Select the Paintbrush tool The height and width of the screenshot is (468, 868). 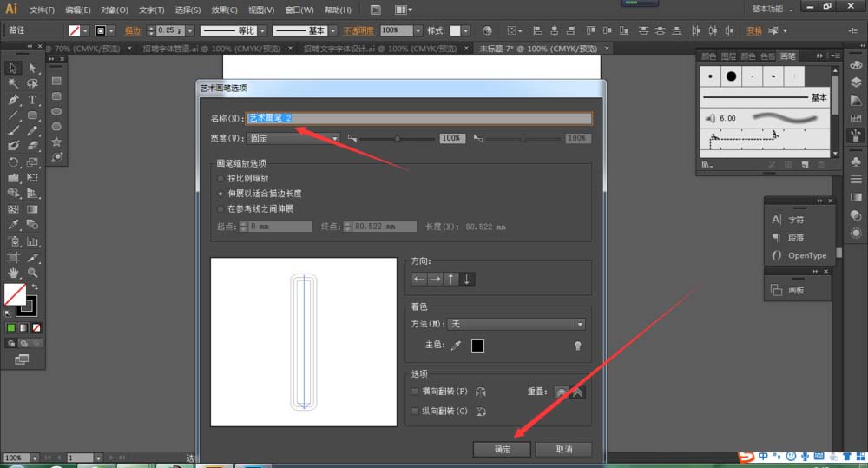pyautogui.click(x=13, y=131)
